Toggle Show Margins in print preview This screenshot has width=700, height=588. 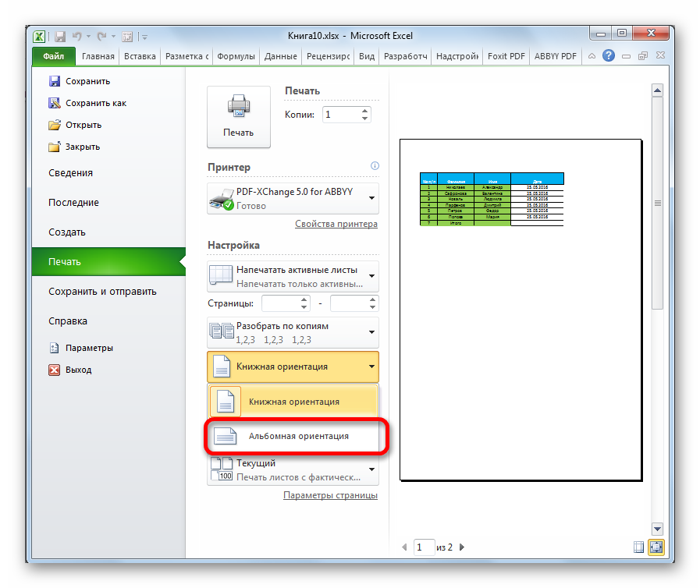(639, 547)
